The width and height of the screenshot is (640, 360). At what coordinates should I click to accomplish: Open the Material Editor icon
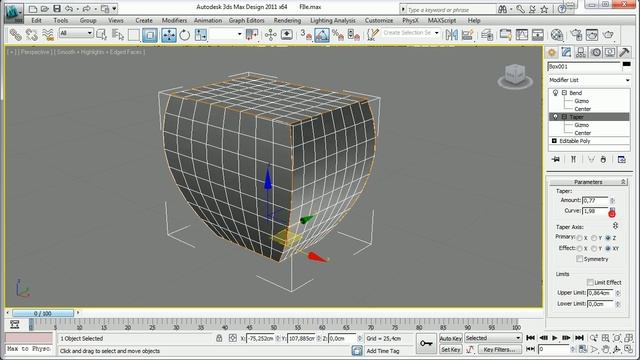(557, 35)
